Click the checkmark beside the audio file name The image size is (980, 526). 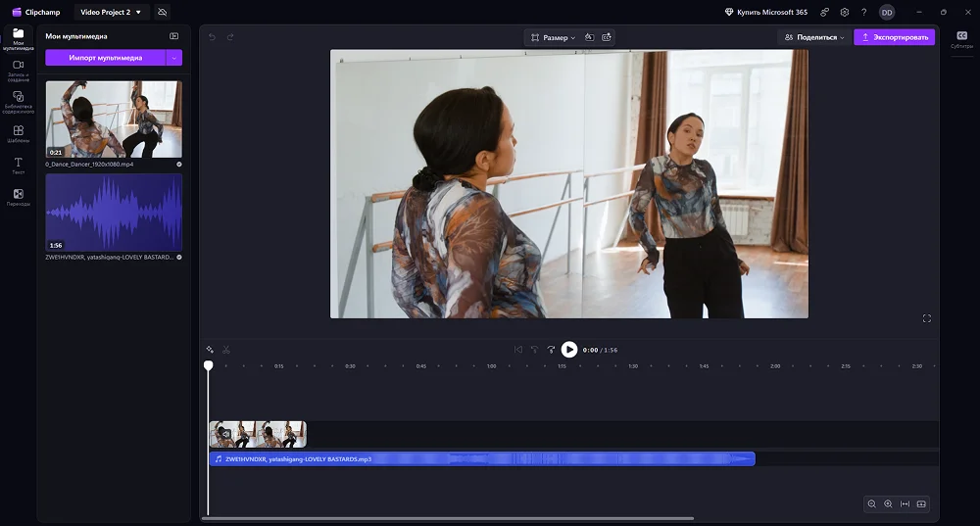click(x=179, y=258)
